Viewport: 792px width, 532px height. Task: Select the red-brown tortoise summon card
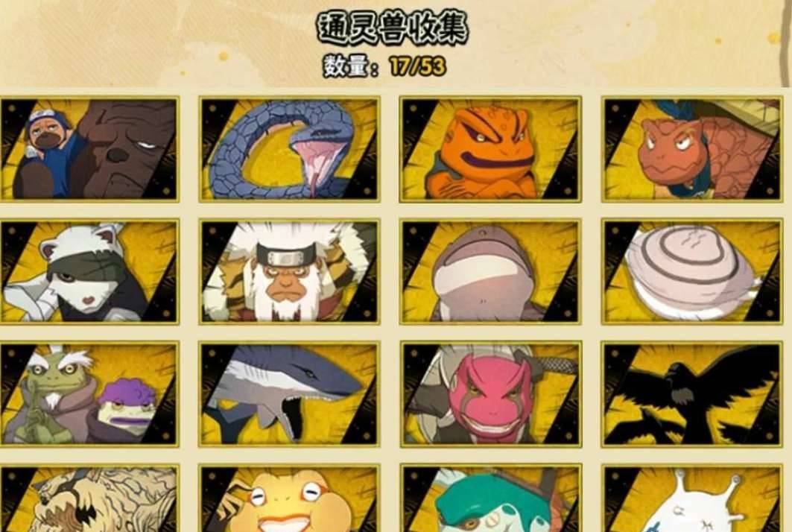[691, 149]
